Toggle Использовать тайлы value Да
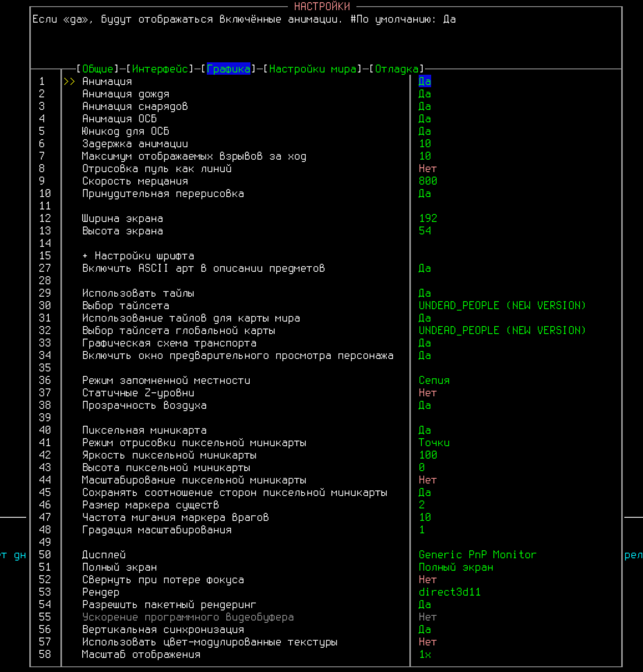Image resolution: width=643 pixels, height=672 pixels. click(425, 293)
